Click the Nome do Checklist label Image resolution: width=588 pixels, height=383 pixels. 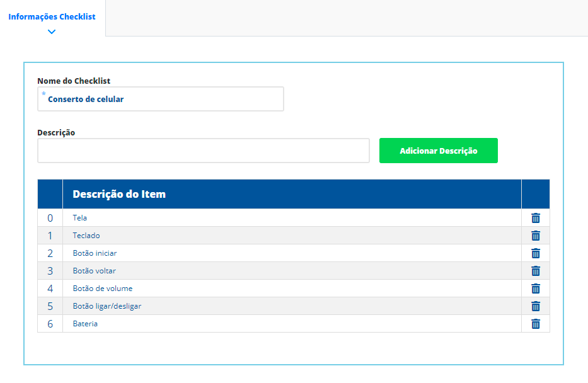74,81
